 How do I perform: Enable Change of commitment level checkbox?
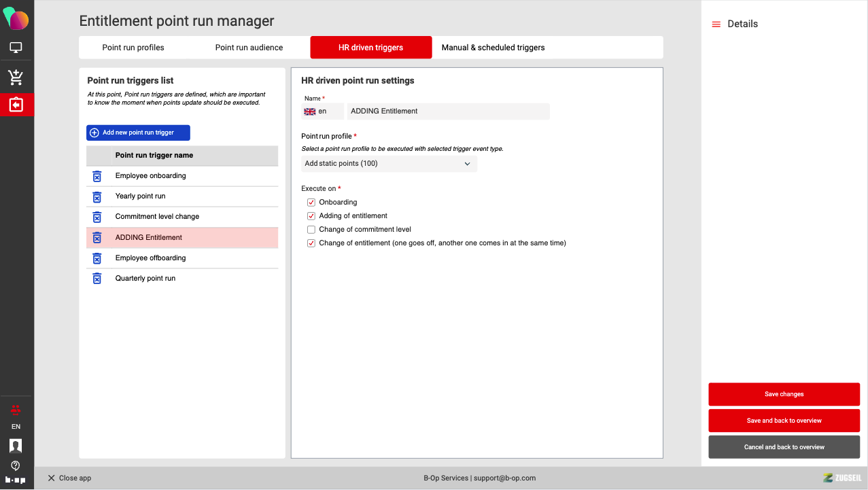[311, 230]
